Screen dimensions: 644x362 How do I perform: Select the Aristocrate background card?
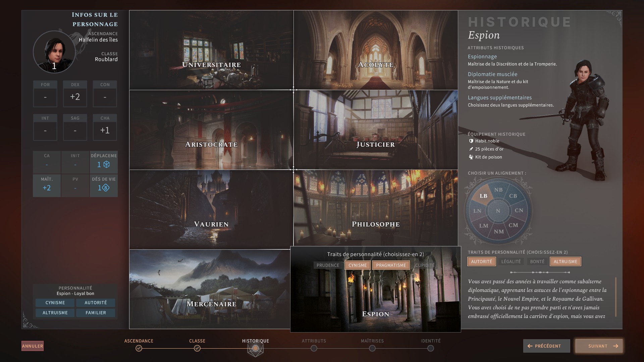[x=211, y=130]
